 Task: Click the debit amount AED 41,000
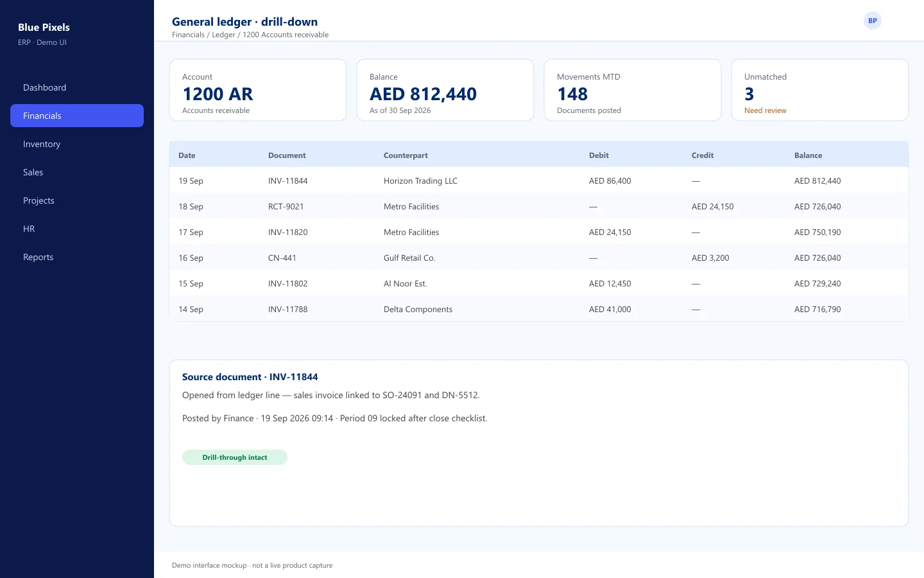pyautogui.click(x=610, y=310)
